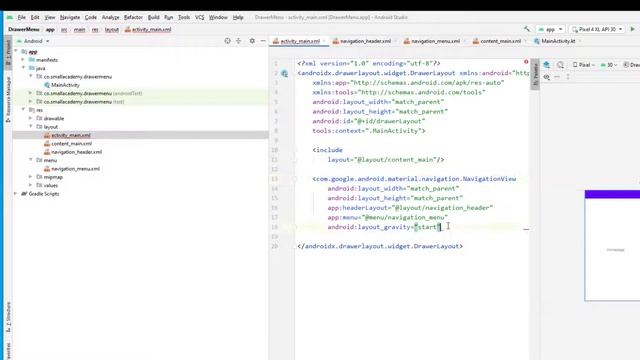The width and height of the screenshot is (640, 360).
Task: Open the File menu
Action: (x=22, y=17)
